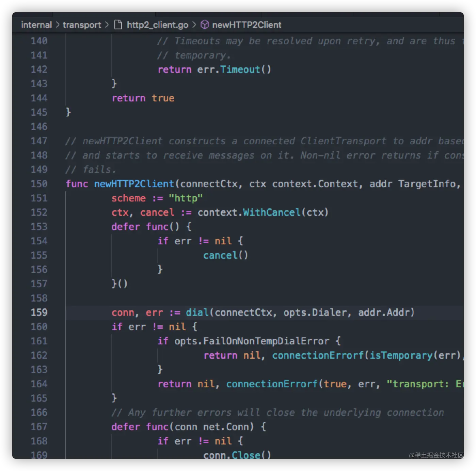Click 'cancel' variable declaration on line 152
The image size is (476, 471).
tap(157, 212)
